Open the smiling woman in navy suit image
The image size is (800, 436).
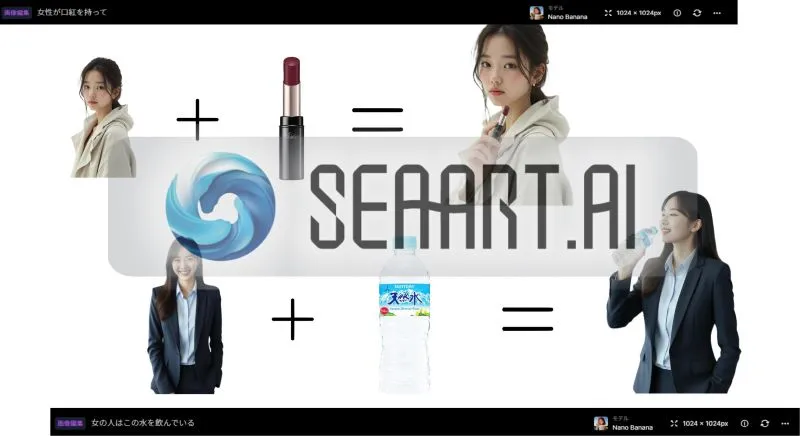[x=185, y=317]
